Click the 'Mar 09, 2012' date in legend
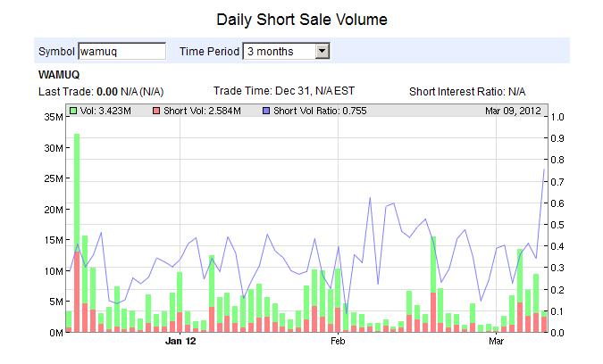Image resolution: width=603 pixels, height=364 pixels. pyautogui.click(x=512, y=111)
